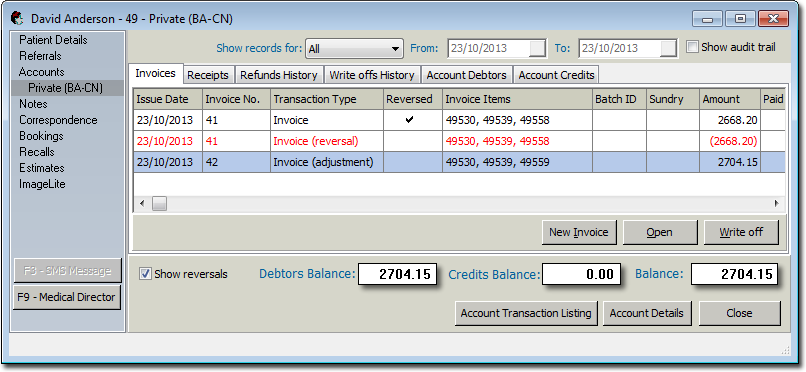Click the Sundry column header
806x372 pixels.
(672, 99)
